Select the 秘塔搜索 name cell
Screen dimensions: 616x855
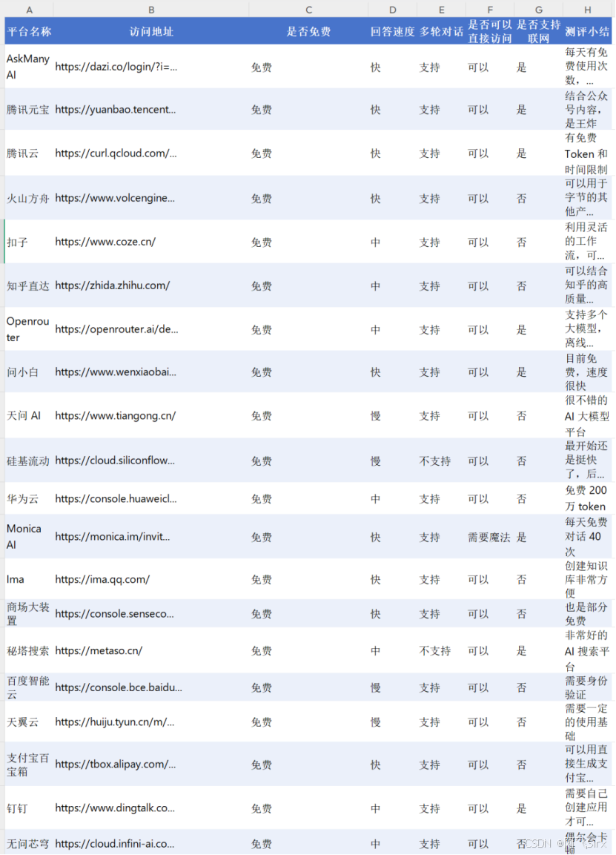coord(29,650)
